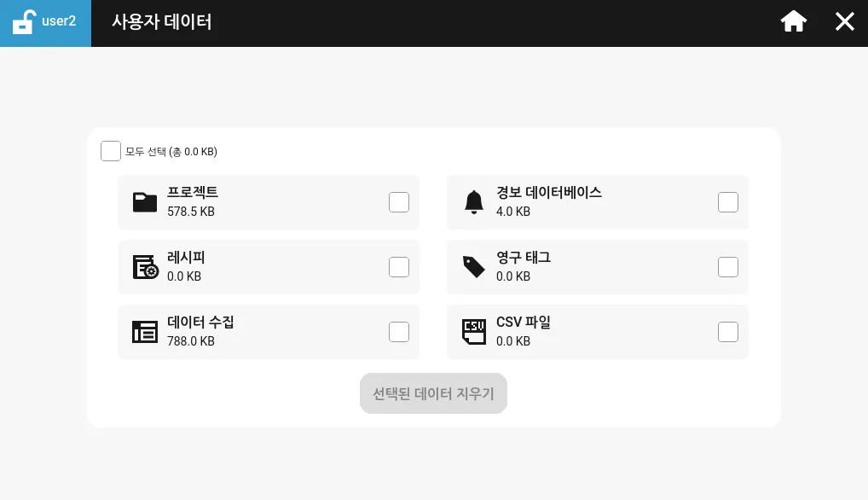This screenshot has height=500, width=868.
Task: Tick the 레시피 checkbox
Action: click(x=399, y=267)
